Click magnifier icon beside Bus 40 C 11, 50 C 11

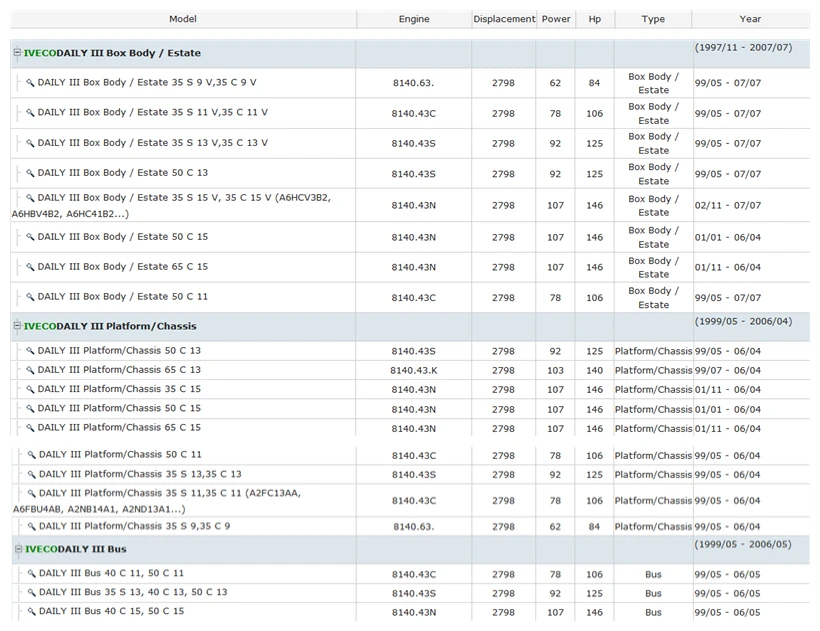[32, 573]
